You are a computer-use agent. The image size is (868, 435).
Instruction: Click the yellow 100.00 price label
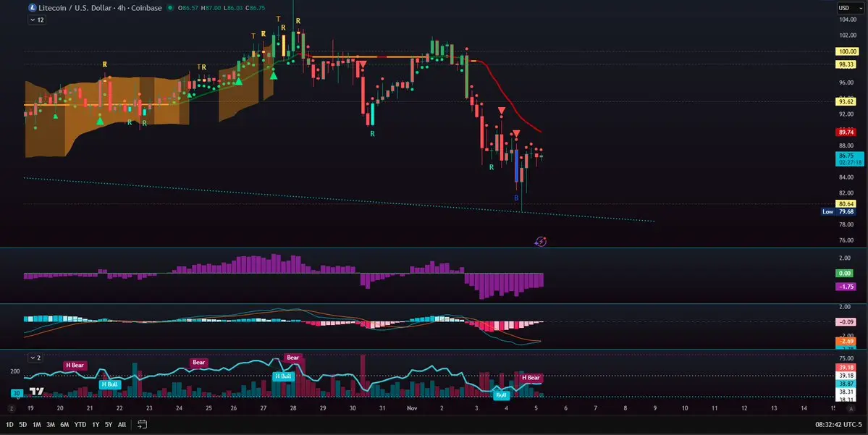(x=846, y=51)
